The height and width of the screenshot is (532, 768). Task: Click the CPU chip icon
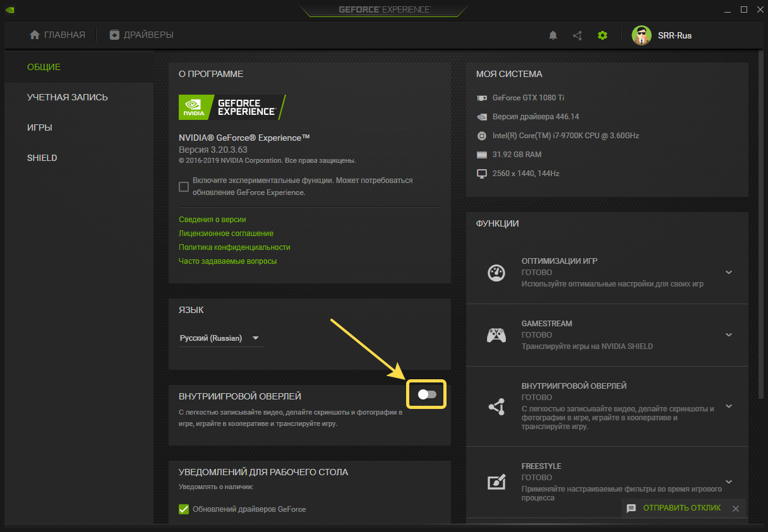[x=482, y=136]
